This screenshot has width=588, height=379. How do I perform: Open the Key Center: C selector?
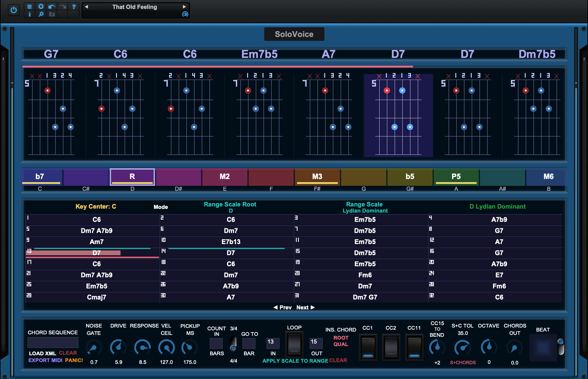click(96, 206)
